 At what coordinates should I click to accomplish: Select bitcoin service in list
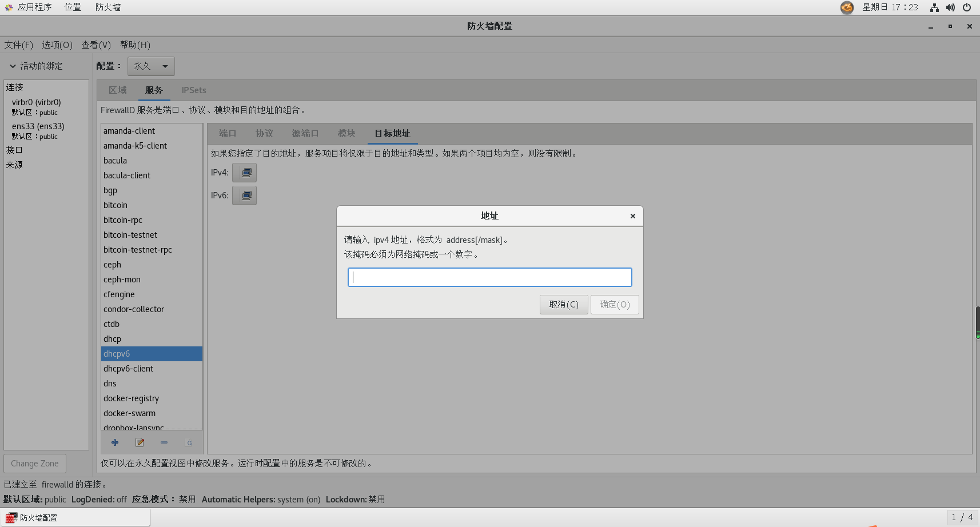coord(152,205)
